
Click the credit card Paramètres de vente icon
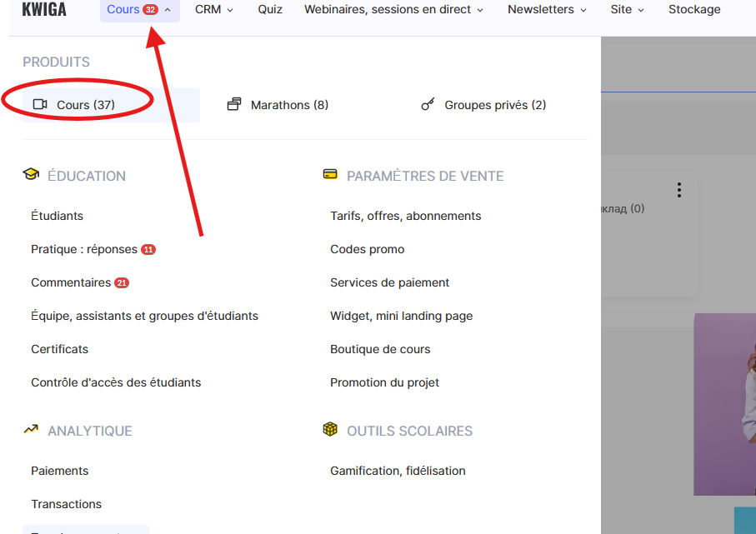click(330, 174)
